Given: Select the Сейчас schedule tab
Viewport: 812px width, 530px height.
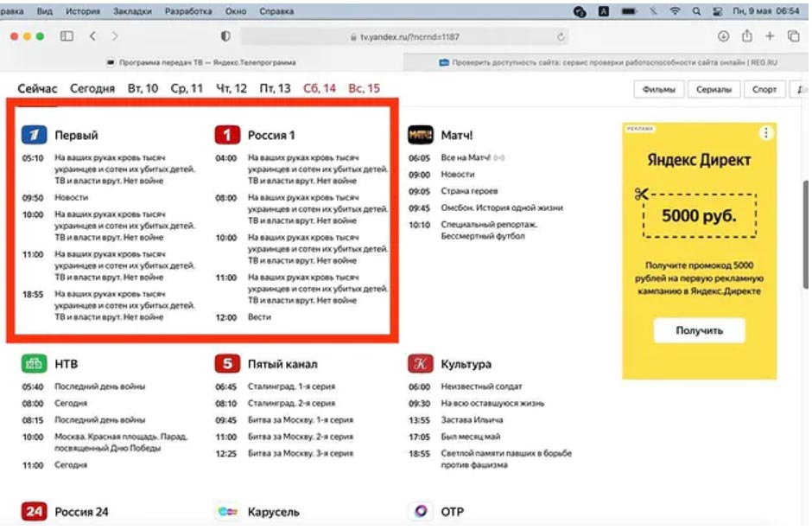Looking at the screenshot, I should pos(37,88).
